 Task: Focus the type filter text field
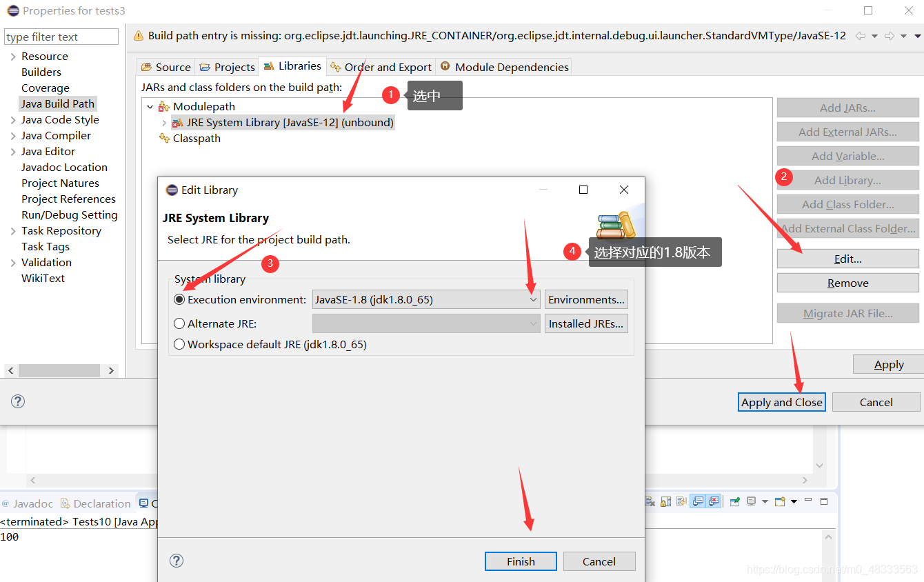pos(61,37)
